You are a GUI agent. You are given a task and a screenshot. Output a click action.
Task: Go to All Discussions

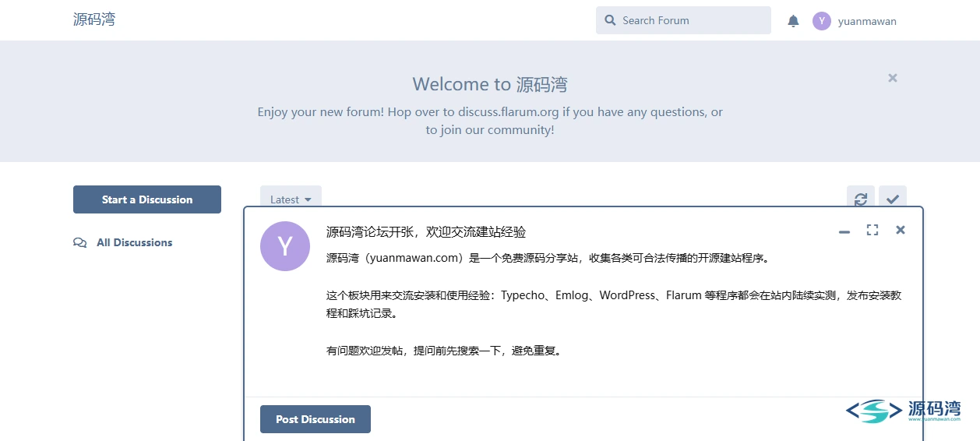click(123, 242)
